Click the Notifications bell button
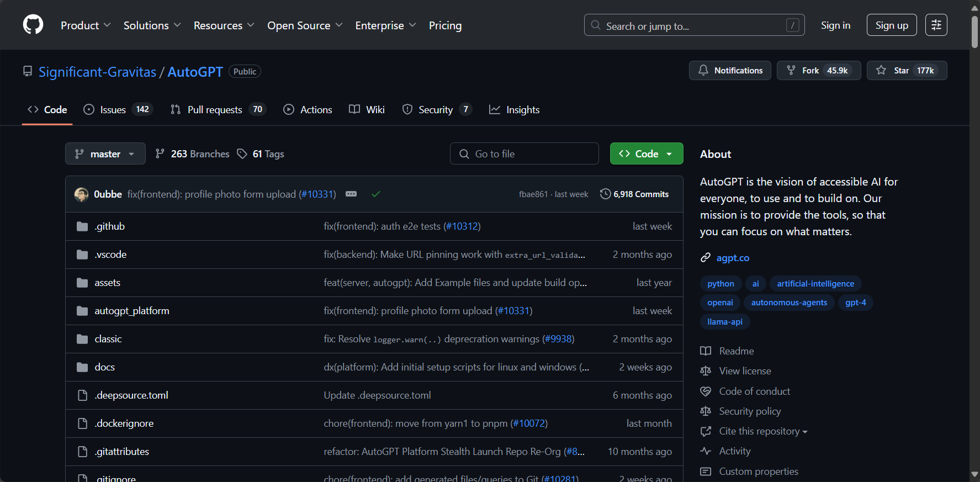 coord(730,70)
